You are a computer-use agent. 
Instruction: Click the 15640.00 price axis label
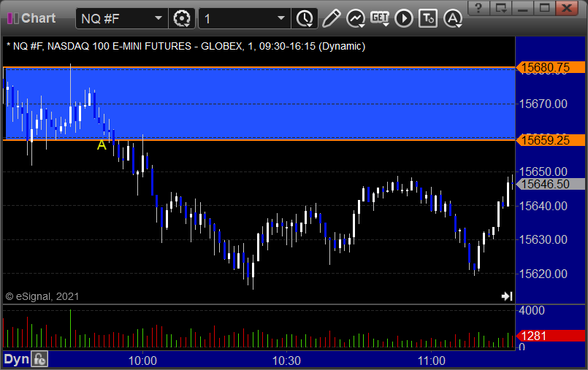point(543,206)
